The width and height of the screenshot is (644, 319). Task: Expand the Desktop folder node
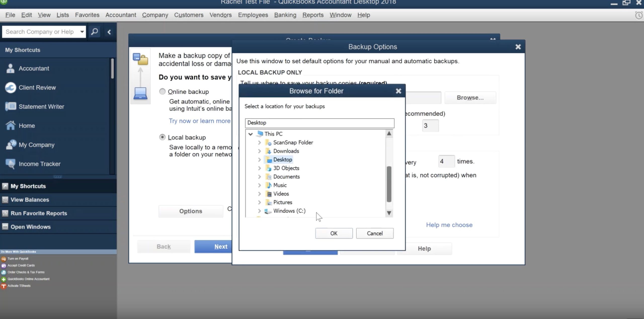click(259, 160)
